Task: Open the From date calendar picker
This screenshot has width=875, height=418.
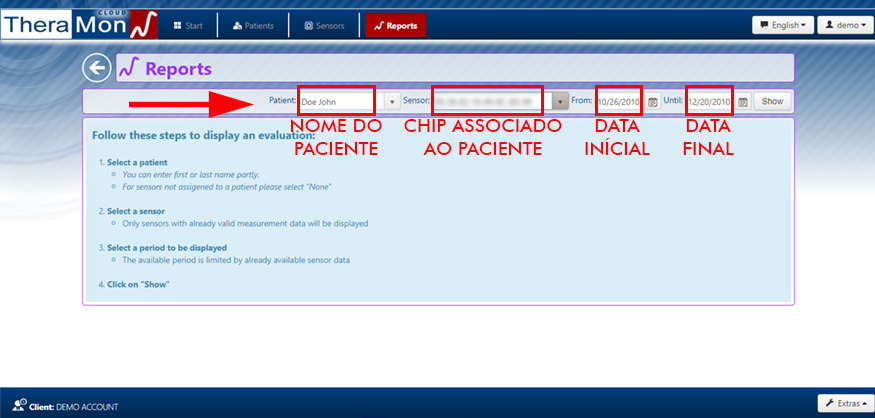Action: click(x=652, y=102)
